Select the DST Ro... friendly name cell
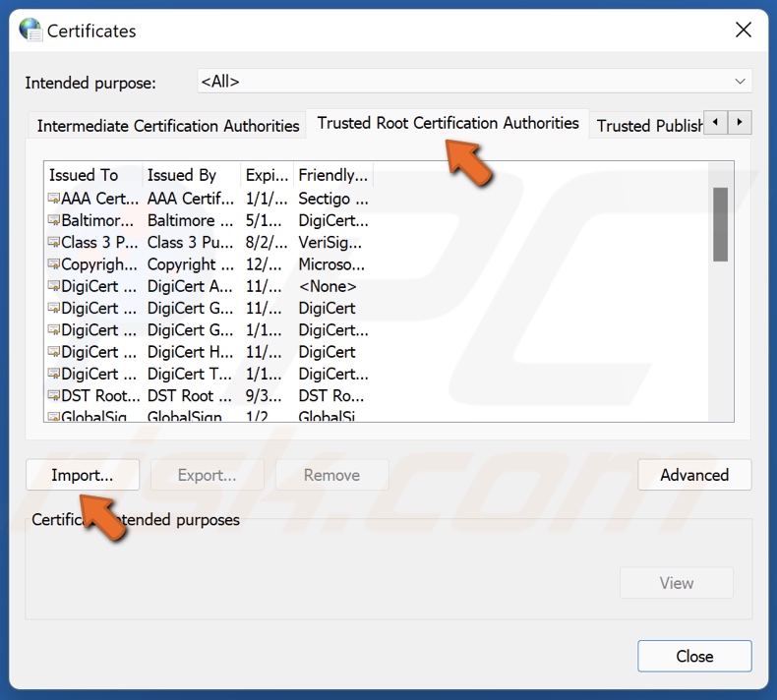The width and height of the screenshot is (777, 700). click(x=331, y=395)
